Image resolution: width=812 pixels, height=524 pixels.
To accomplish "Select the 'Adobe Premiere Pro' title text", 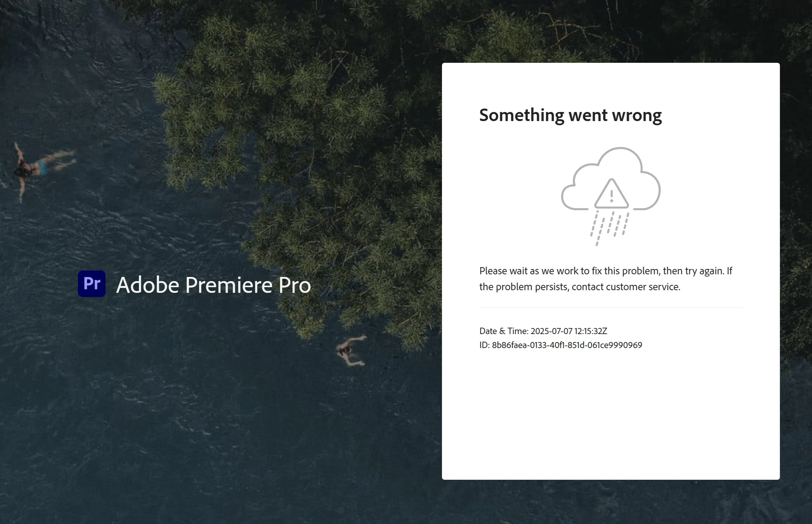I will 213,285.
